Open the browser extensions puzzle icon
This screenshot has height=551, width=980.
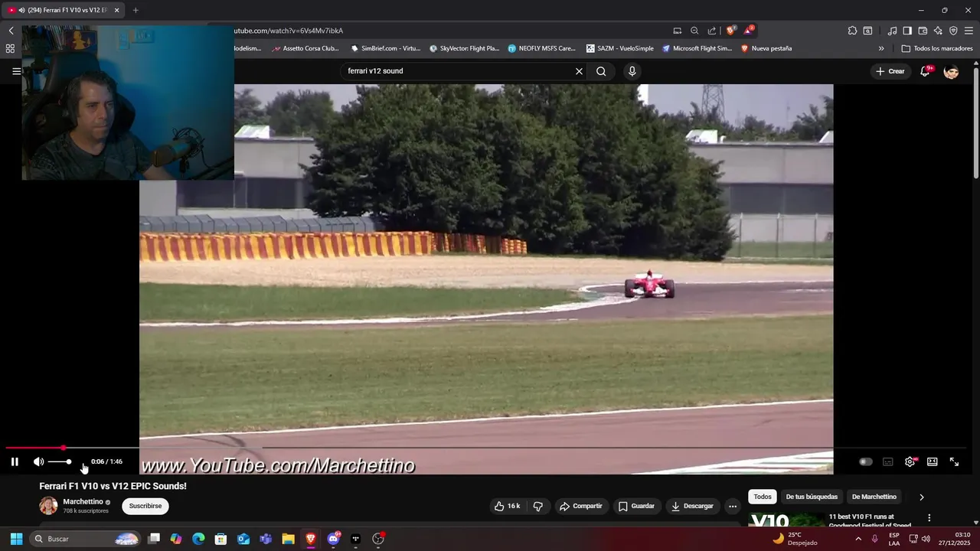(852, 31)
